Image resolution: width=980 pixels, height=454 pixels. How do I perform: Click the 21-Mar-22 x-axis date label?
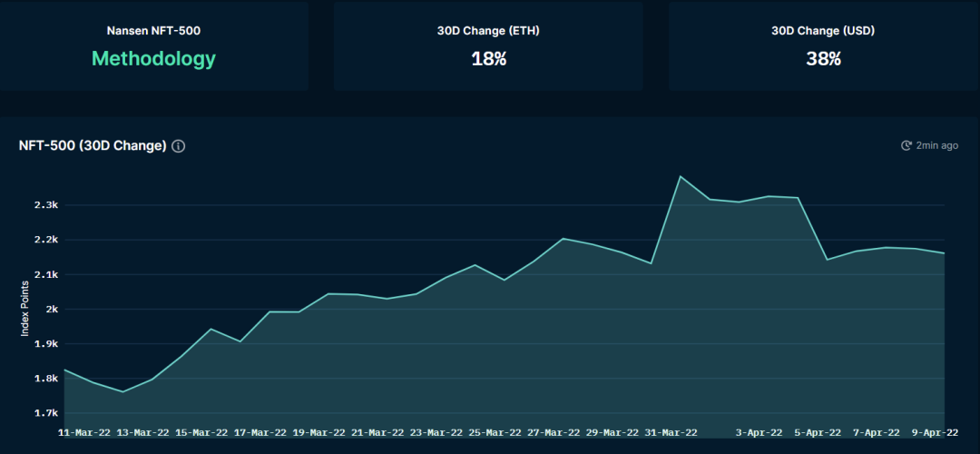pyautogui.click(x=377, y=432)
